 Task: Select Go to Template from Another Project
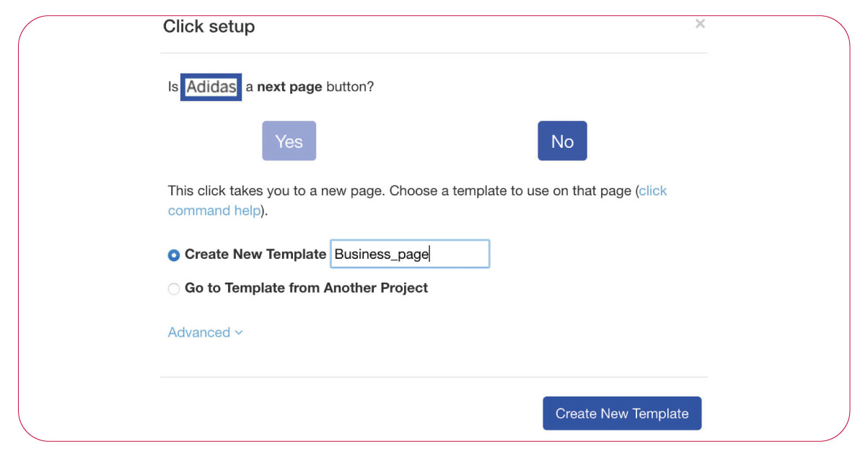coord(174,289)
